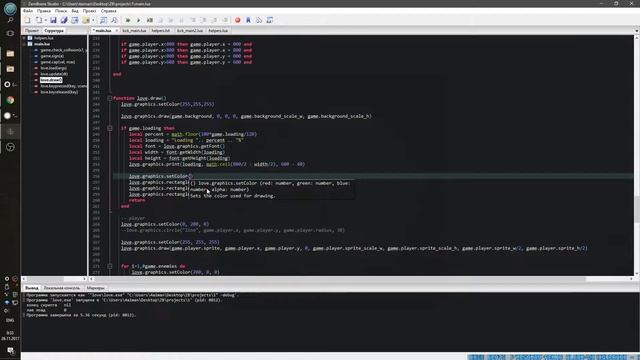Open Windows search from the taskbar
640x360 pixels.
[10, 20]
